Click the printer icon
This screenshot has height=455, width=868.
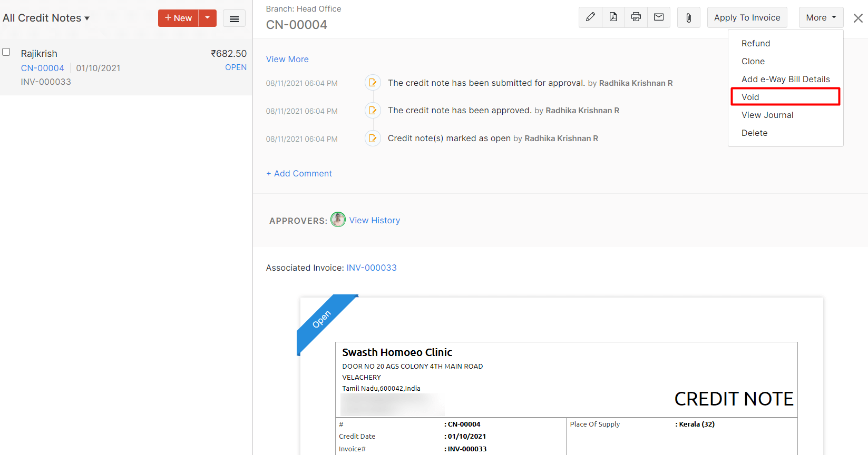click(x=636, y=17)
